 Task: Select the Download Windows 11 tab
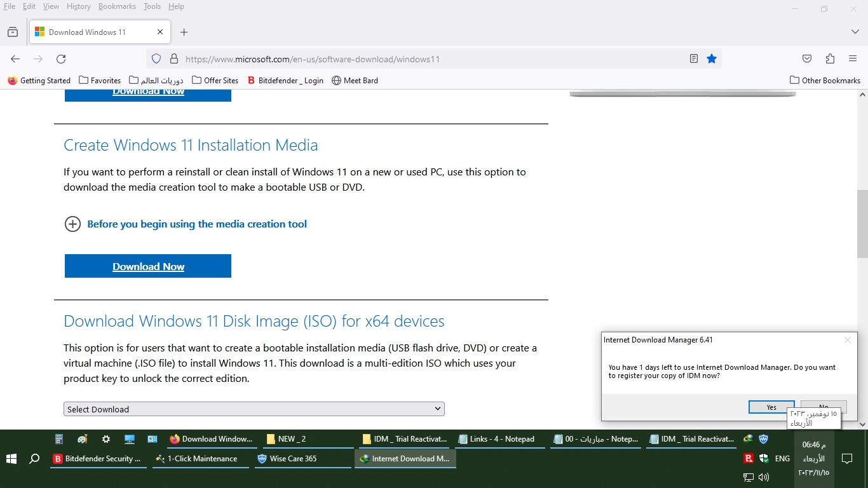[x=100, y=32]
